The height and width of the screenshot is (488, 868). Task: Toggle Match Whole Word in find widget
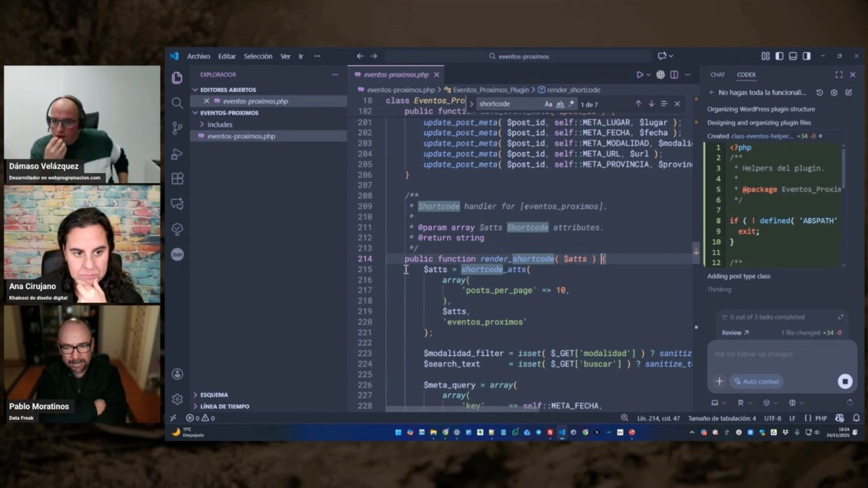(560, 104)
